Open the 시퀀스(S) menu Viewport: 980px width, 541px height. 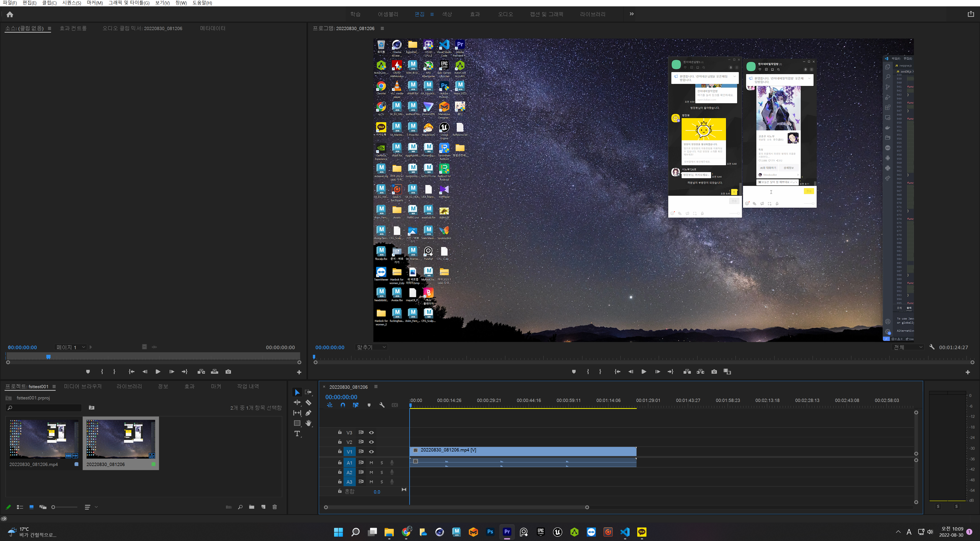coord(71,3)
